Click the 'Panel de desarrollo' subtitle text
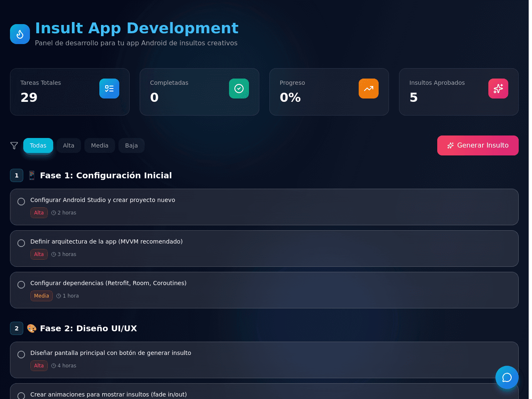The image size is (532, 399). (136, 43)
